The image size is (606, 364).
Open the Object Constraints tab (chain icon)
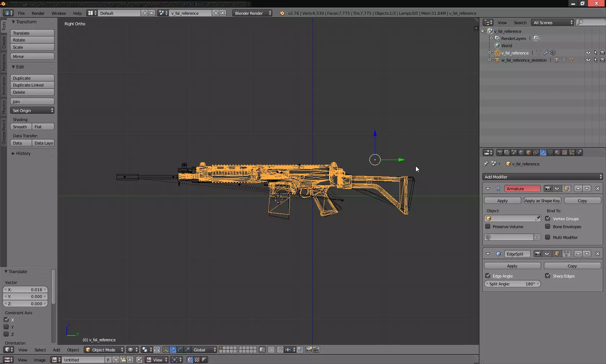tap(536, 152)
